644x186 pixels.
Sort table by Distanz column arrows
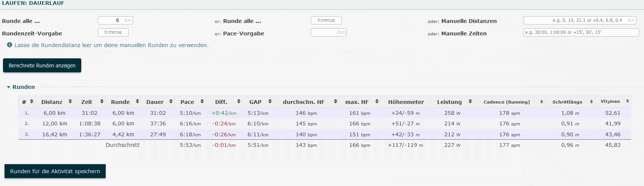[70, 102]
